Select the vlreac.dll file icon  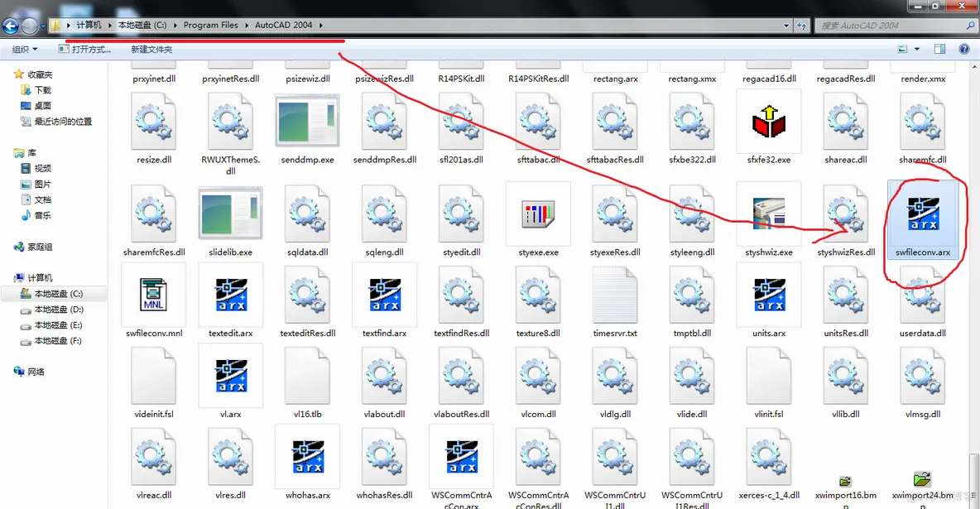click(x=154, y=456)
